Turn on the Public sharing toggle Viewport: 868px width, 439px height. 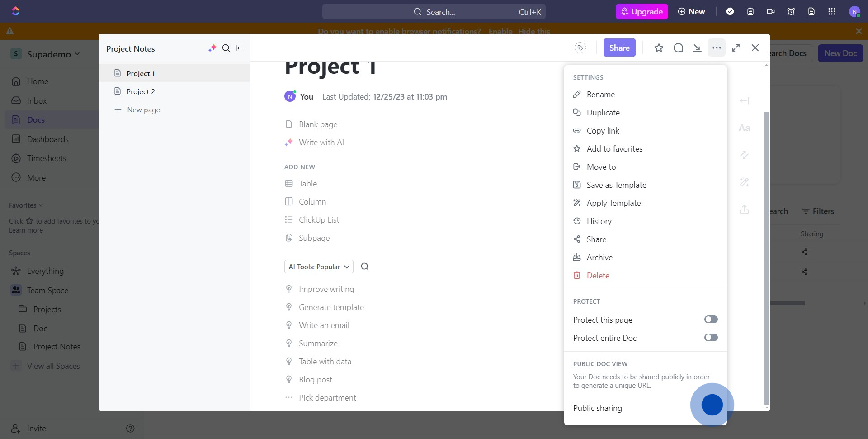712,405
